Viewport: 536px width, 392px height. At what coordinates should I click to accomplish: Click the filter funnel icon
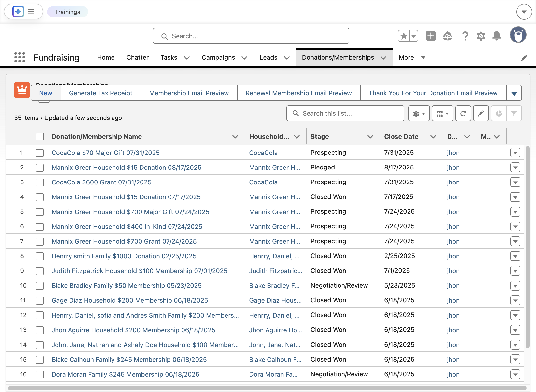(514, 113)
